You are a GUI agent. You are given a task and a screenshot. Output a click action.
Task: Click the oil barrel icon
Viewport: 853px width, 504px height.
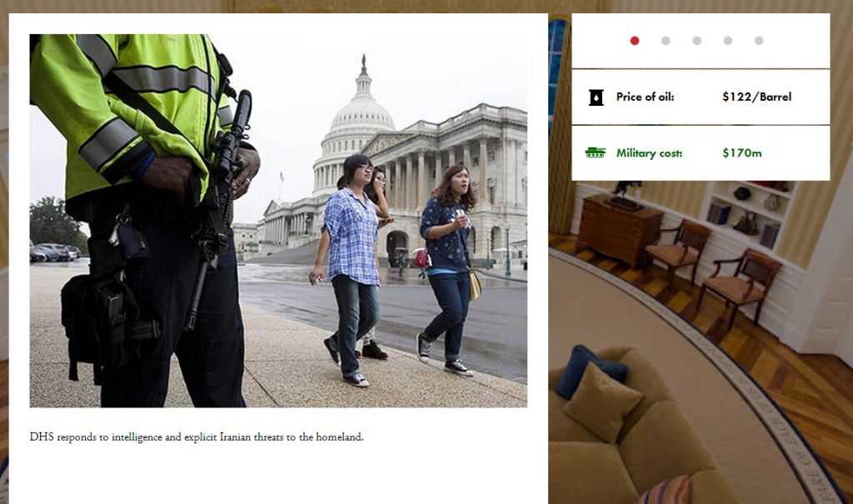point(596,97)
